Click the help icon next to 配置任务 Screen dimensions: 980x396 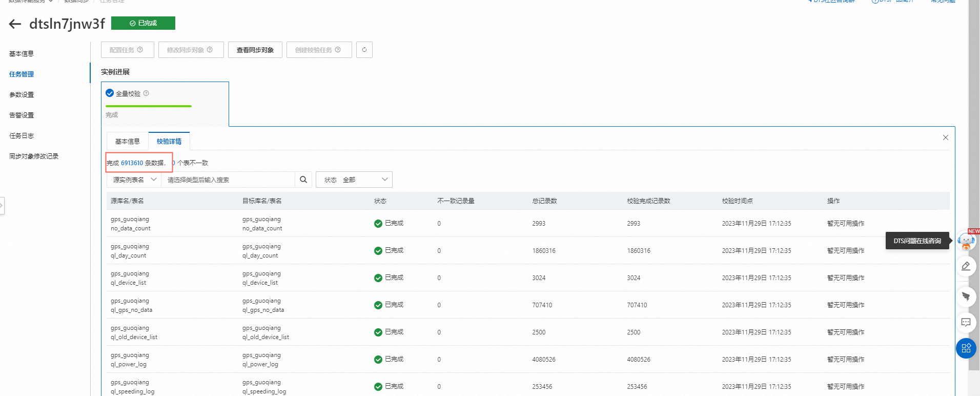click(140, 50)
